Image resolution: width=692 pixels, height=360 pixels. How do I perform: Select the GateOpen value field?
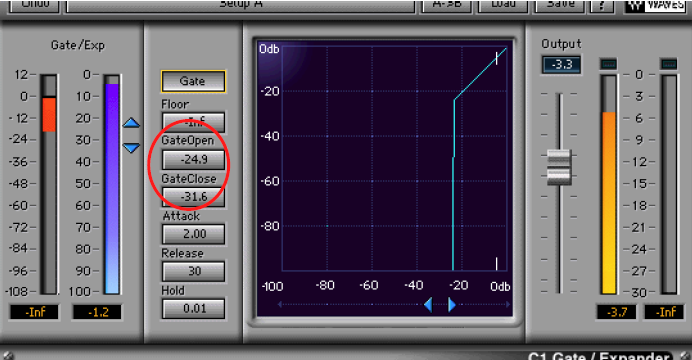tap(193, 159)
